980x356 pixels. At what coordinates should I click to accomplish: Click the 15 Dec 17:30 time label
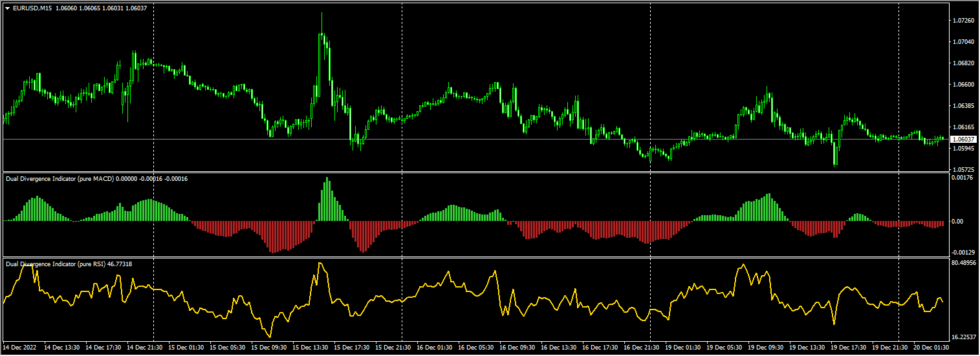pos(352,347)
